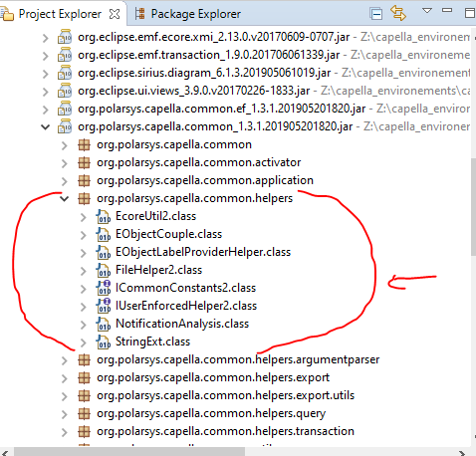The width and height of the screenshot is (476, 456).
Task: Click the Package Explorer tab icon
Action: coord(140,14)
